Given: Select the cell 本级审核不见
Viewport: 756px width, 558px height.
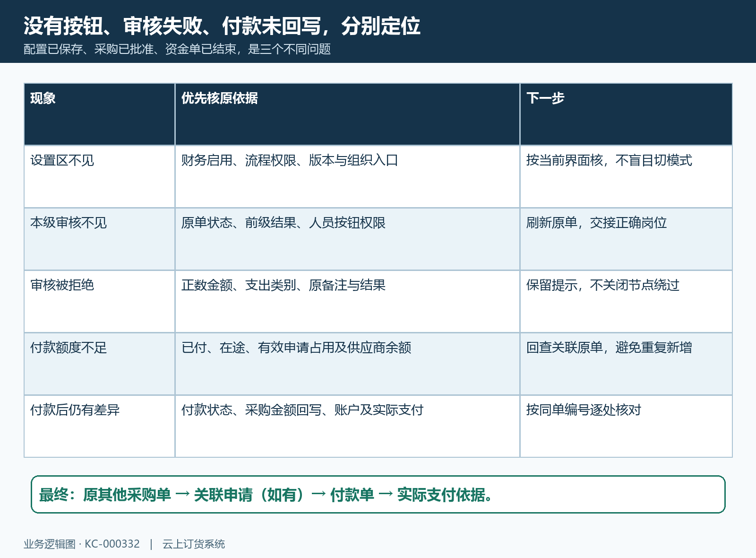Looking at the screenshot, I should coord(99,239).
